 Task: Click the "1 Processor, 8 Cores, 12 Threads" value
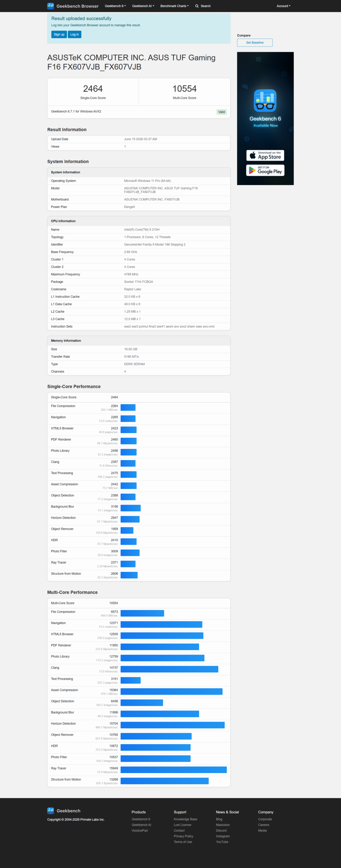click(147, 237)
